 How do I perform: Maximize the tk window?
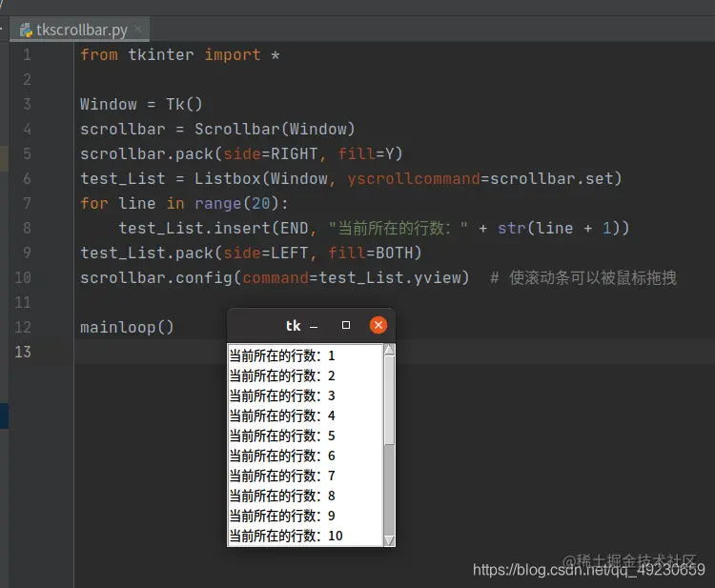point(346,325)
